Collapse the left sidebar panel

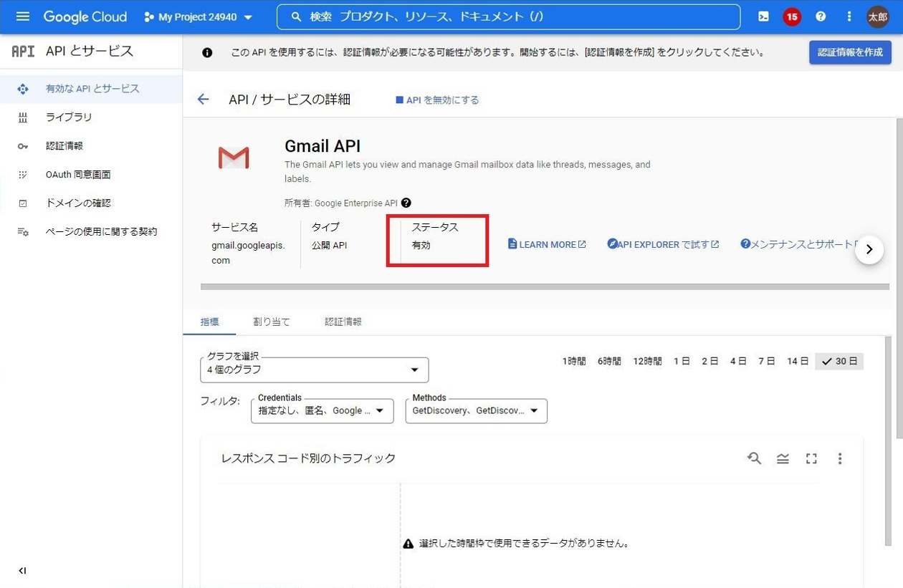22,571
